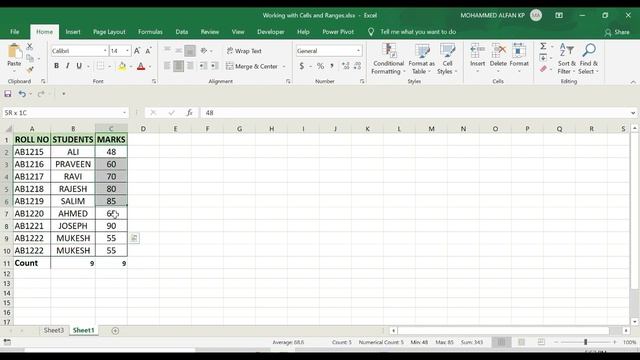Click Increase Decimal icon

[x=346, y=66]
